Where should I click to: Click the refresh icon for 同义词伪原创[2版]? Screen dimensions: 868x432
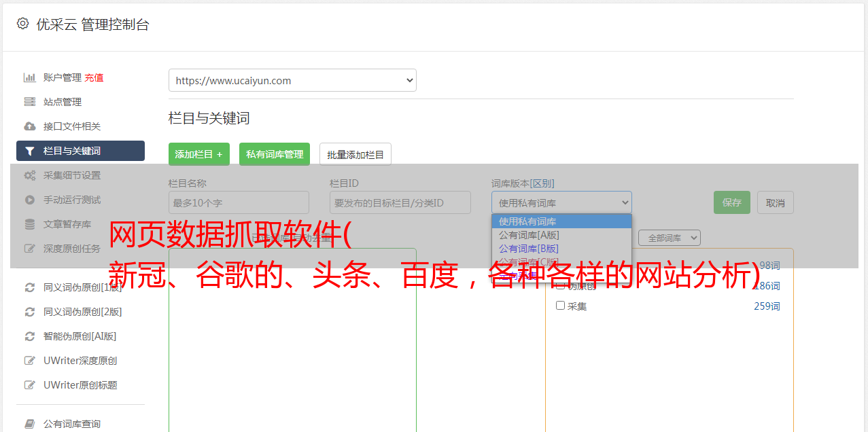(x=30, y=312)
